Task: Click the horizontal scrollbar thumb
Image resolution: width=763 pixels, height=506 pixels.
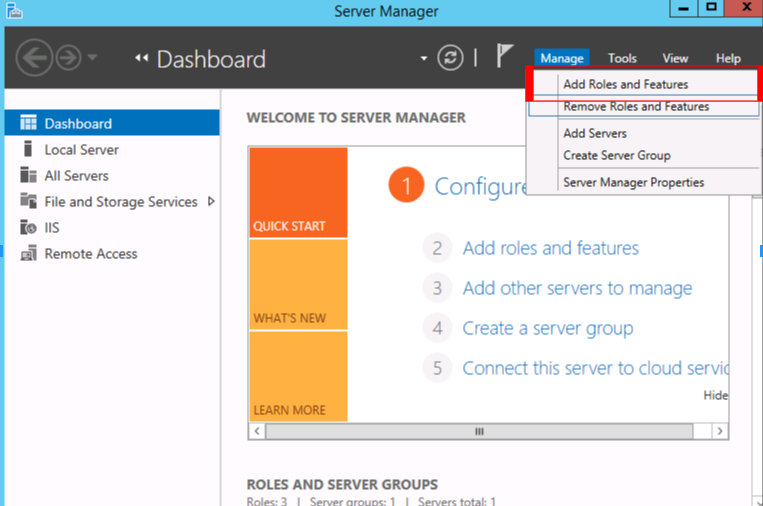Action: (x=479, y=431)
